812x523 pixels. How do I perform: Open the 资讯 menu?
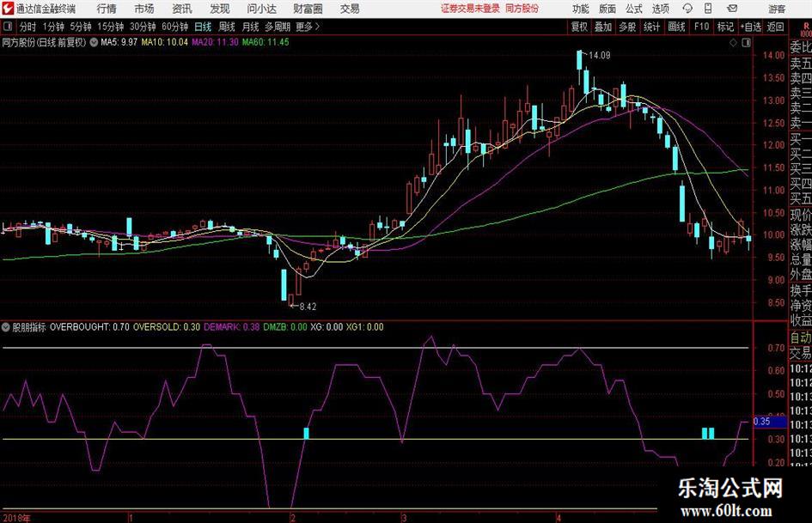point(182,9)
